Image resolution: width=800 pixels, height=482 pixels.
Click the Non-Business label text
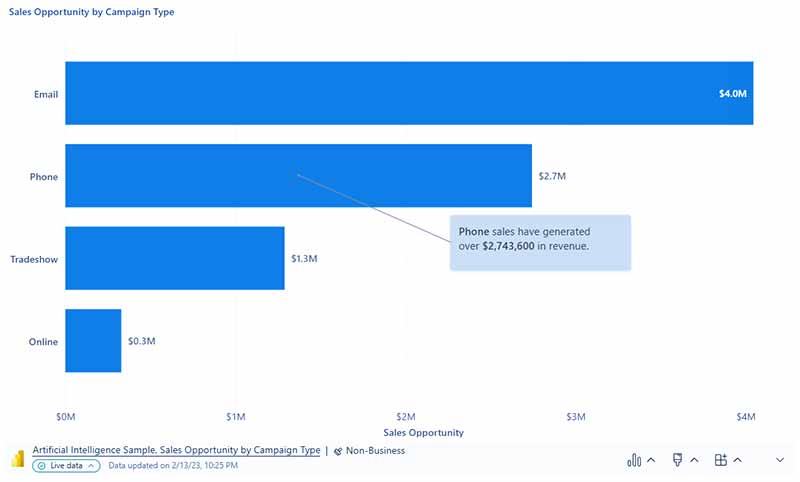tap(375, 450)
